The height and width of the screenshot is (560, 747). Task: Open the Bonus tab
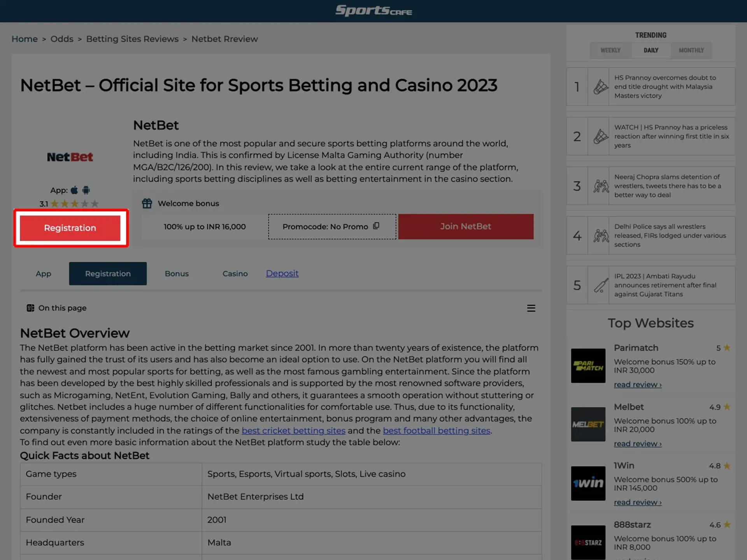[x=177, y=274]
